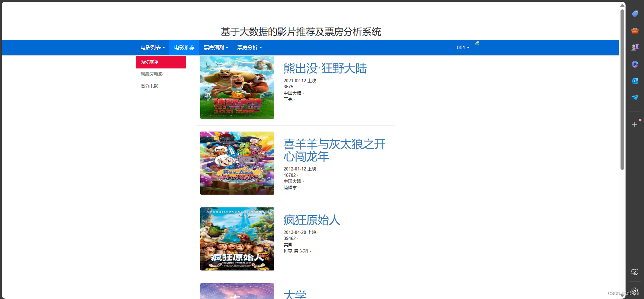Open the Shopping tag icon in sidebar
Screen dimensions: 644x299
[635, 14]
